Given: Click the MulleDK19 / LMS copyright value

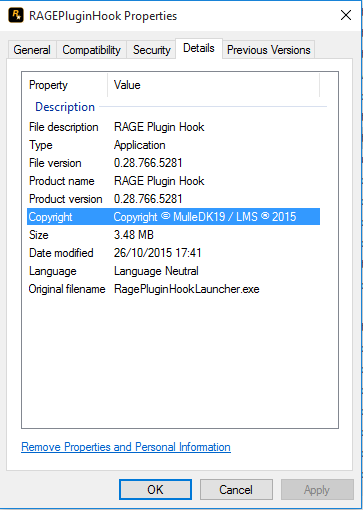Looking at the screenshot, I should pos(205,217).
